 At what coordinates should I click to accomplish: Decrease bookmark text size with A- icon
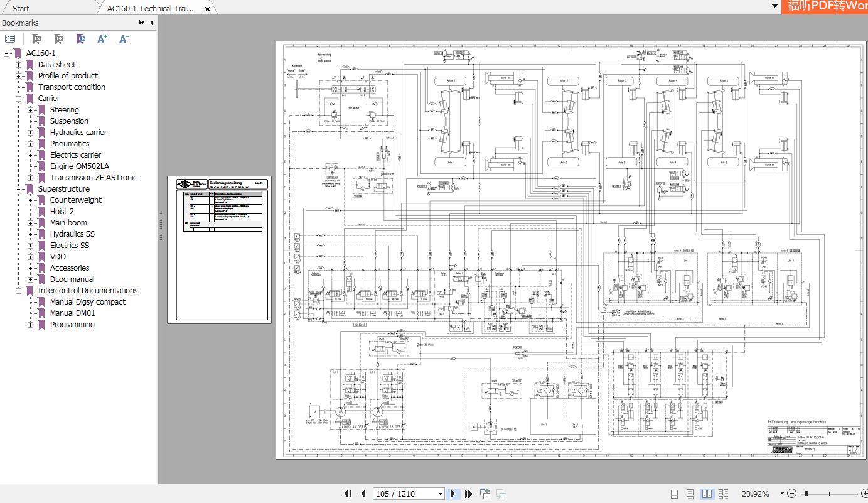(124, 39)
